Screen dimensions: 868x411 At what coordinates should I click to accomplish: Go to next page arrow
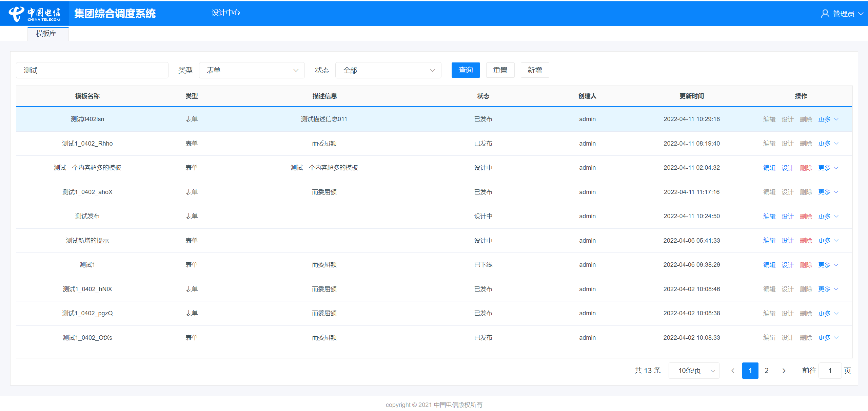784,371
